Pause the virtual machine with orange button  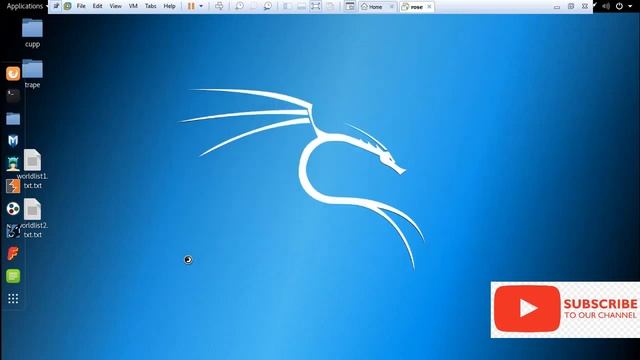click(x=191, y=6)
